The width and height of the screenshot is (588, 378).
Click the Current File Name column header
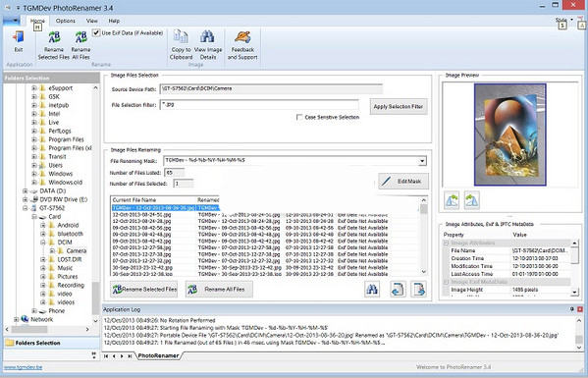tap(153, 200)
